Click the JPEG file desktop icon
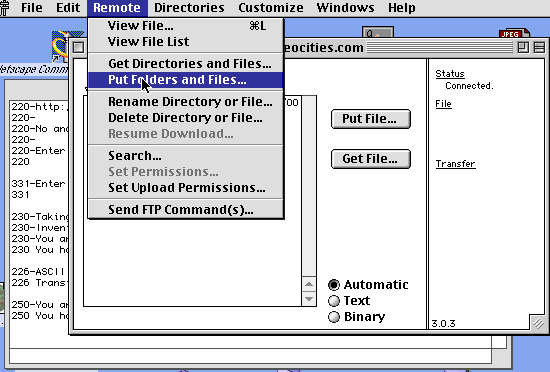 point(515,33)
